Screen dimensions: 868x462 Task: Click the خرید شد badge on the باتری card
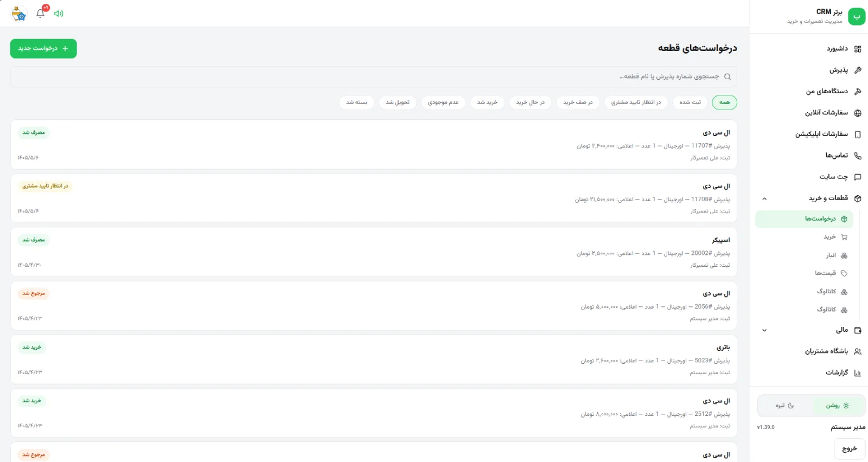pos(31,348)
